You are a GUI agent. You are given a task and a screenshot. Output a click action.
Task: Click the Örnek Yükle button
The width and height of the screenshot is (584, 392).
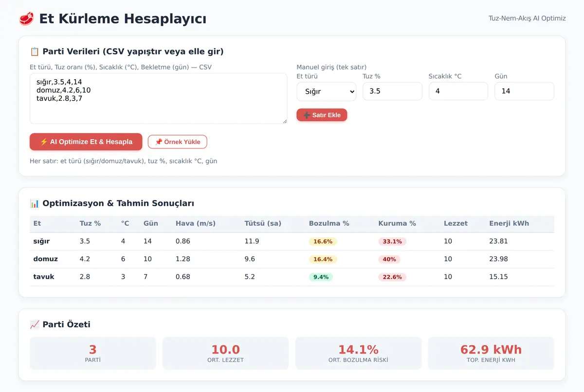pos(178,142)
